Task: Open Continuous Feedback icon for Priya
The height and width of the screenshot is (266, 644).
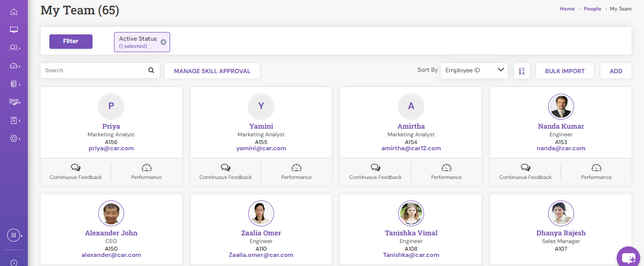Action: [x=76, y=167]
